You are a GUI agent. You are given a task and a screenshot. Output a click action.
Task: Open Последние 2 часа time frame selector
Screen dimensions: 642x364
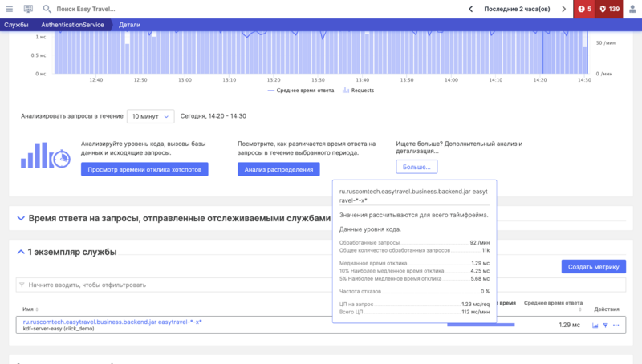pyautogui.click(x=516, y=9)
